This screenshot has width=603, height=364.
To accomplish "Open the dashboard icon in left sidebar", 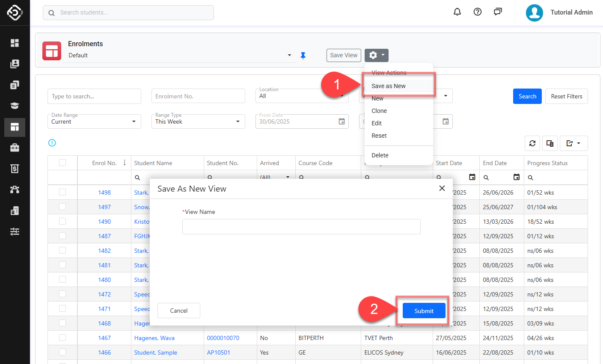I will coord(15,43).
